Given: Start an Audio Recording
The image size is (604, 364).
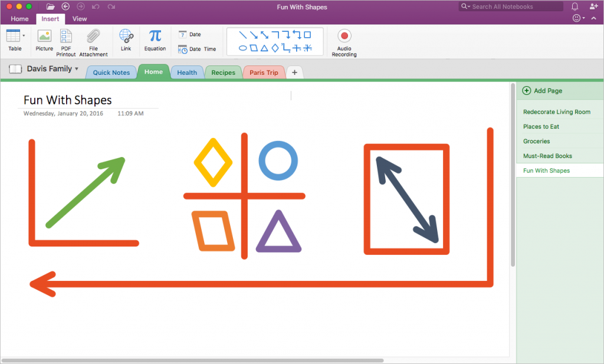Looking at the screenshot, I should [x=344, y=42].
